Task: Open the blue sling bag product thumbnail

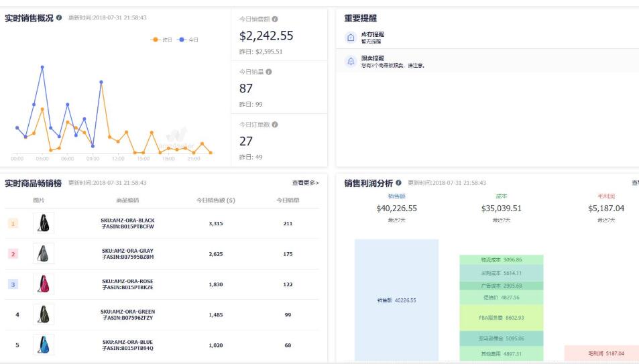Action: (44, 345)
